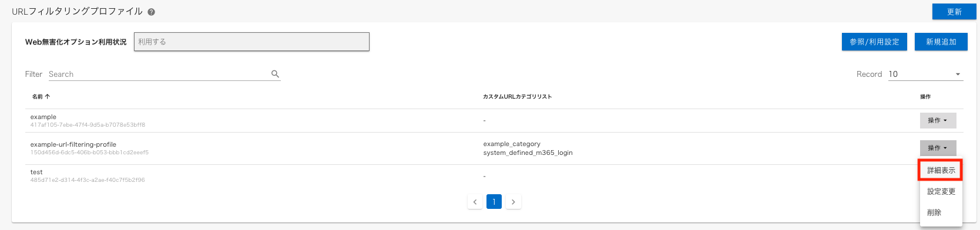Focus the Filter Search input field
Viewport: 980px width, 230px height.
coord(159,74)
